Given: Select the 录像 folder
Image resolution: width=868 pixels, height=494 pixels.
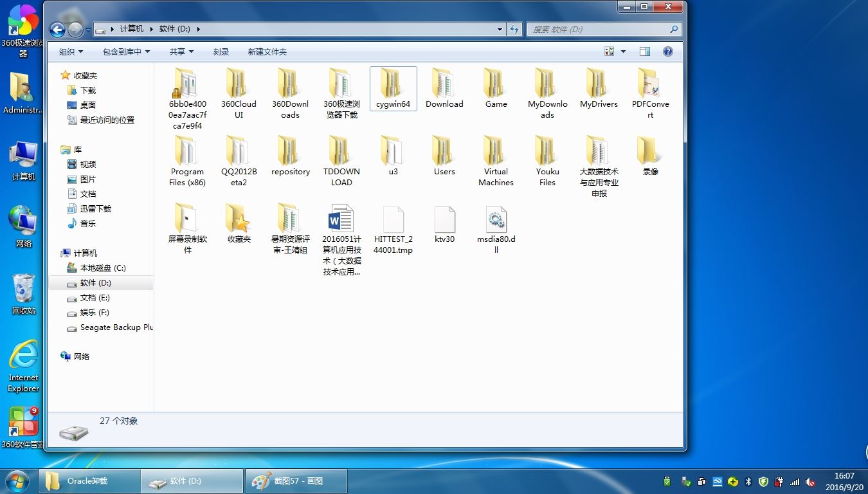Looking at the screenshot, I should pyautogui.click(x=650, y=156).
